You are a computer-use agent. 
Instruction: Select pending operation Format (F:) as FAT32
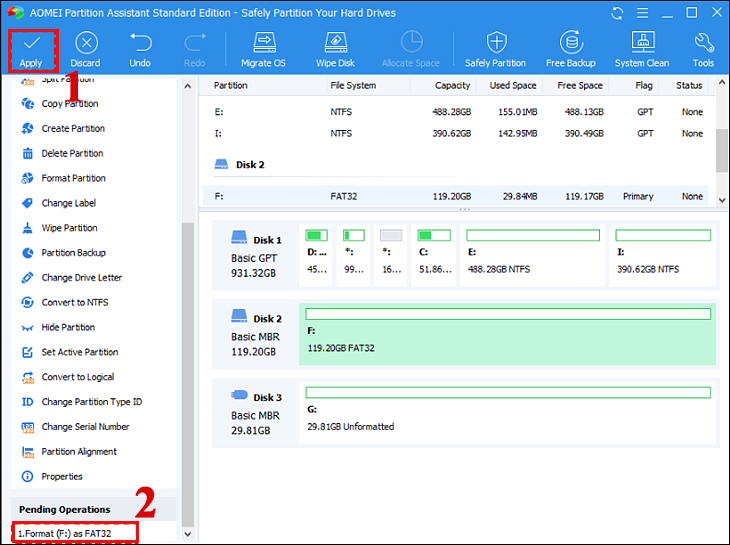click(75, 533)
